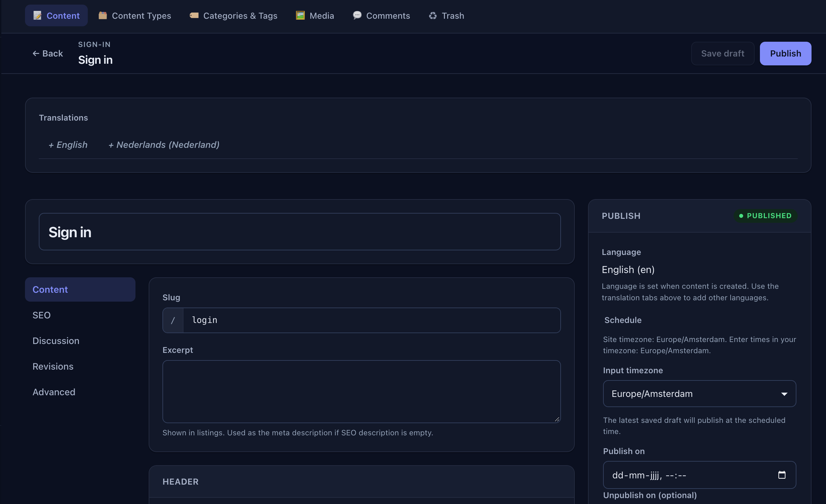Open the Trash tab

pos(447,16)
